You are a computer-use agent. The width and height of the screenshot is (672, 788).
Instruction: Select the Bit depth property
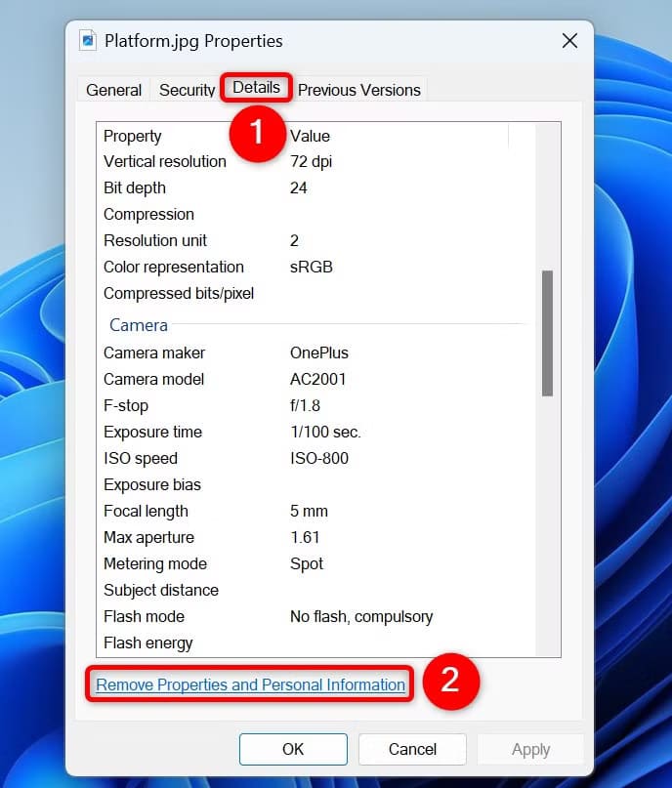pos(134,187)
